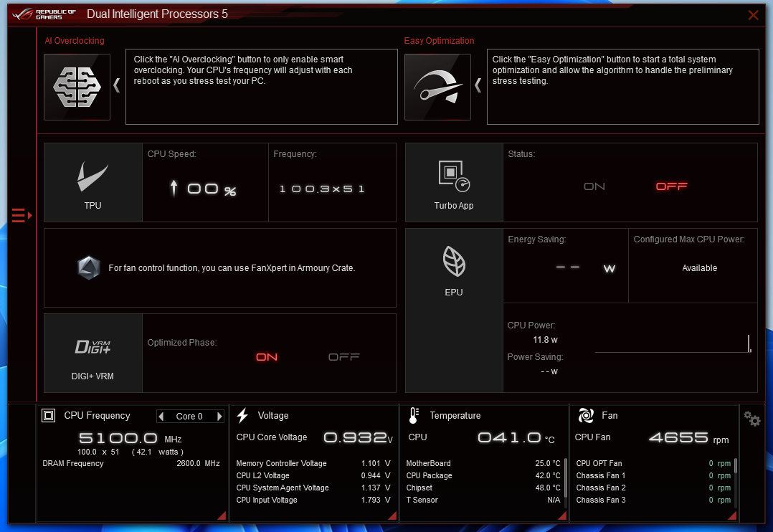Click the CPU OPT Fan row
The image size is (773, 532).
654,463
